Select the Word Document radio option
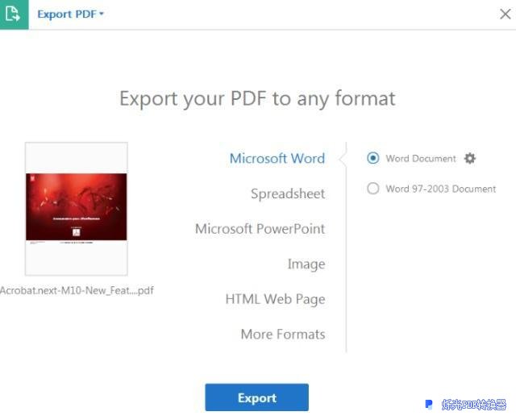This screenshot has height=420, width=516. coord(372,158)
